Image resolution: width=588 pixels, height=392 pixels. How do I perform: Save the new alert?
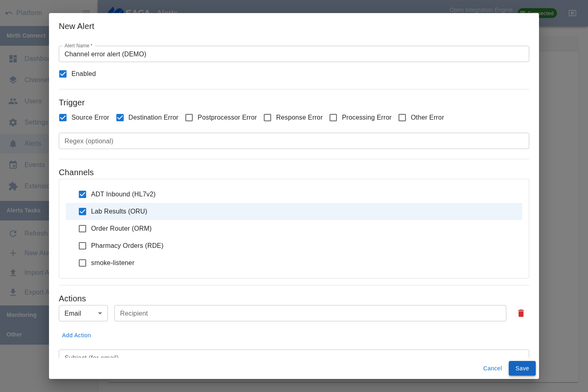pos(522,368)
